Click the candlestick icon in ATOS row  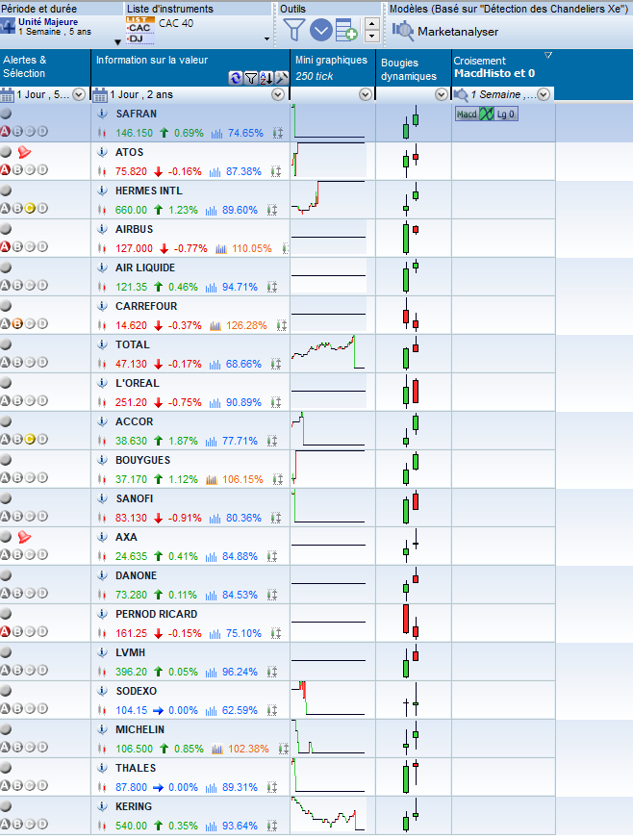click(x=102, y=171)
